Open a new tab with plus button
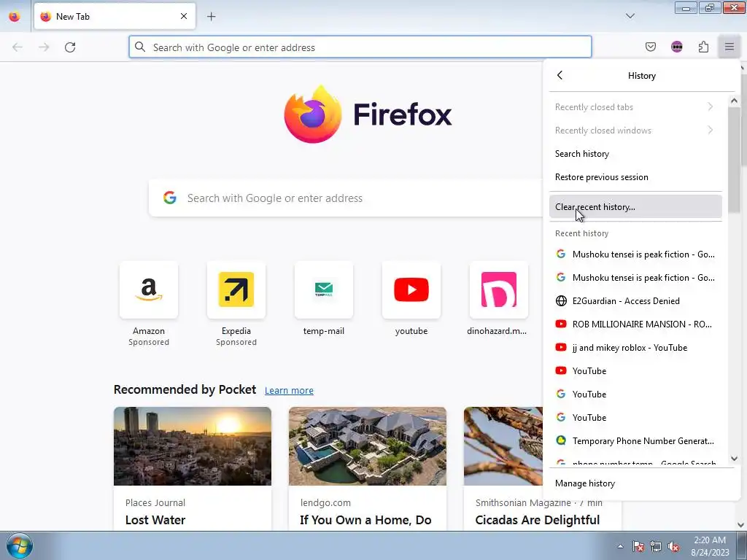This screenshot has width=747, height=560. point(212,17)
